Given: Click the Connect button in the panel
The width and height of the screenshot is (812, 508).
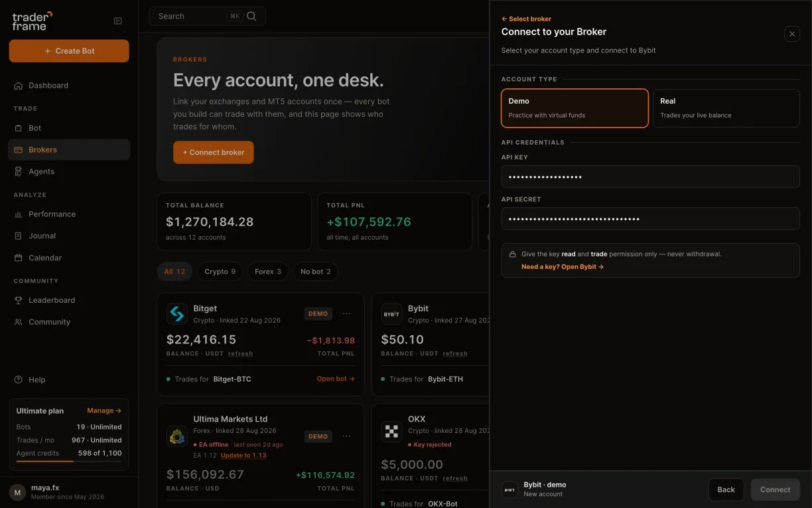Looking at the screenshot, I should [x=776, y=490].
